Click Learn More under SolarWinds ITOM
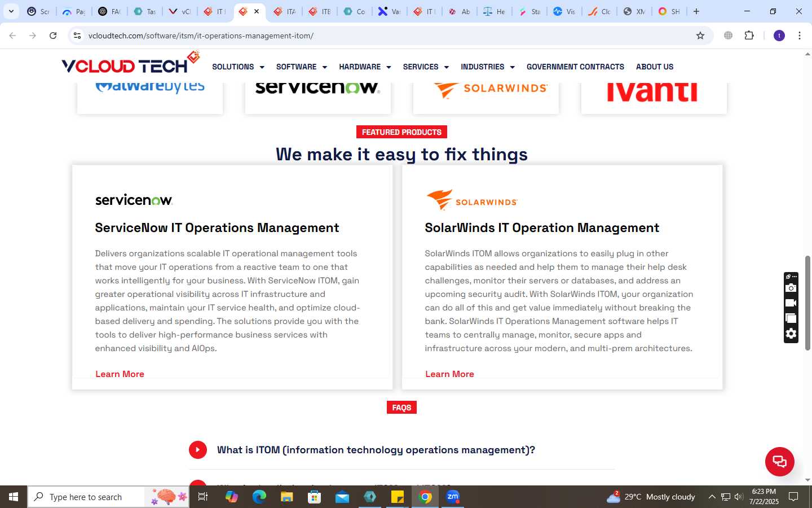Image resolution: width=812 pixels, height=508 pixels. tap(449, 374)
